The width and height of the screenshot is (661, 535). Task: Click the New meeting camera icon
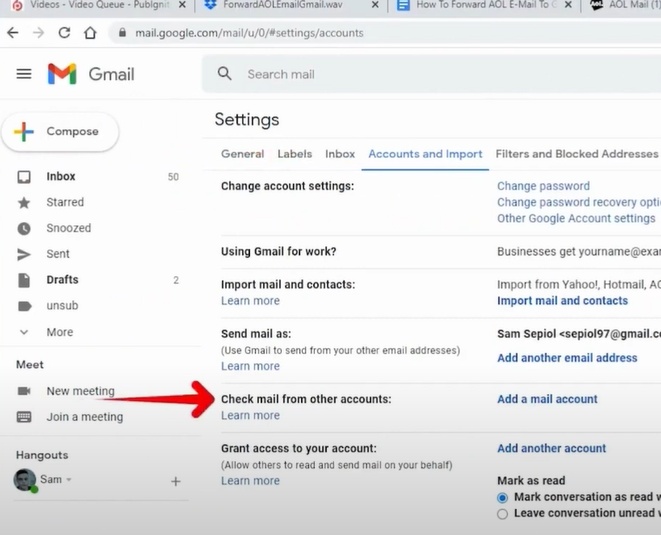[24, 391]
